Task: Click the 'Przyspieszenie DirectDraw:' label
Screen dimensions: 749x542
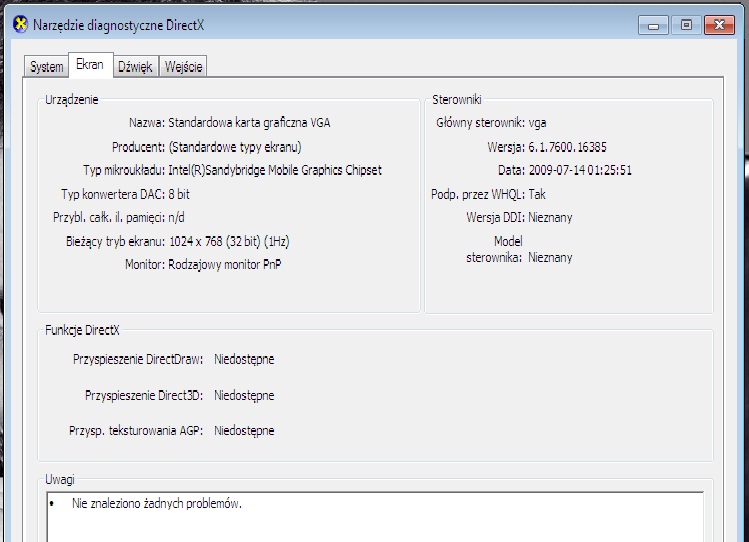Action: [138, 360]
